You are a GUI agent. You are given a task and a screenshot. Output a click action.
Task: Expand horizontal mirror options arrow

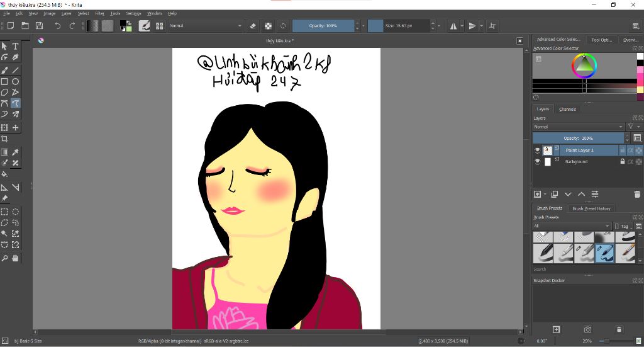click(462, 25)
